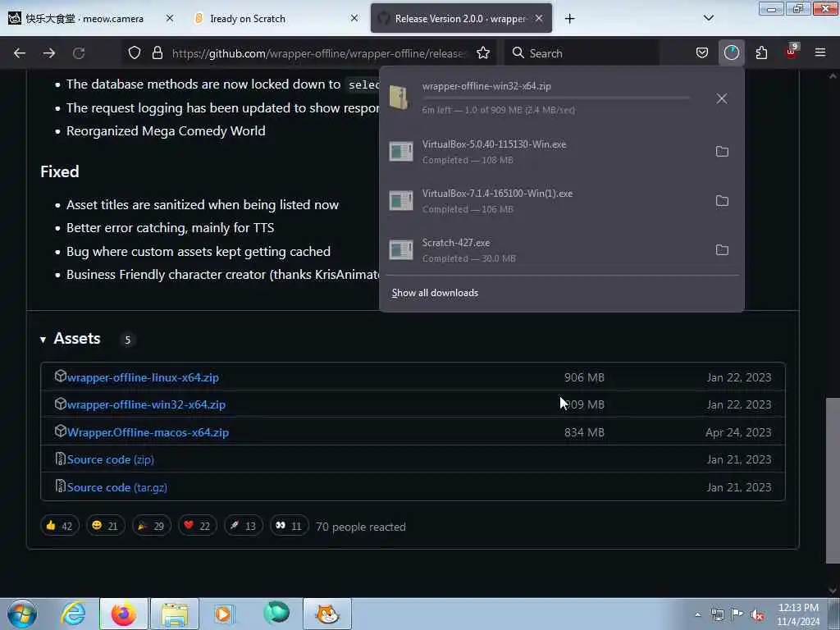Toggle the rocket reaction with 13
The height and width of the screenshot is (630, 840).
click(x=243, y=526)
